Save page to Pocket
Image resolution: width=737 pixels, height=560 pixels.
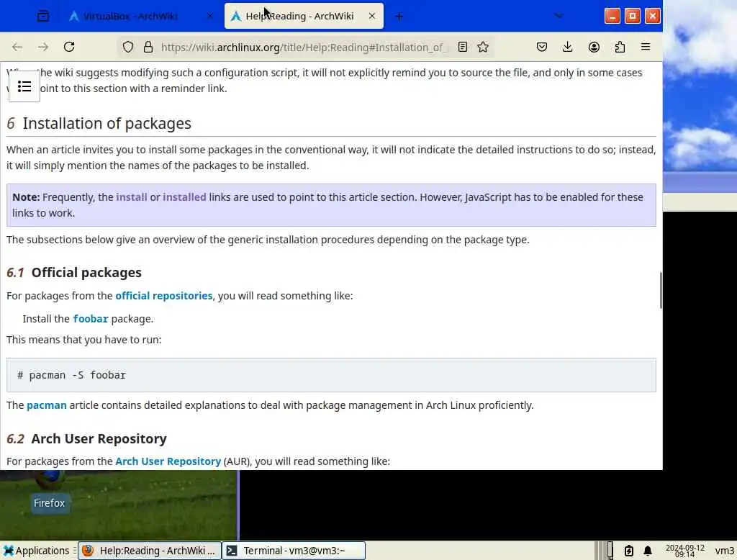coord(541,47)
